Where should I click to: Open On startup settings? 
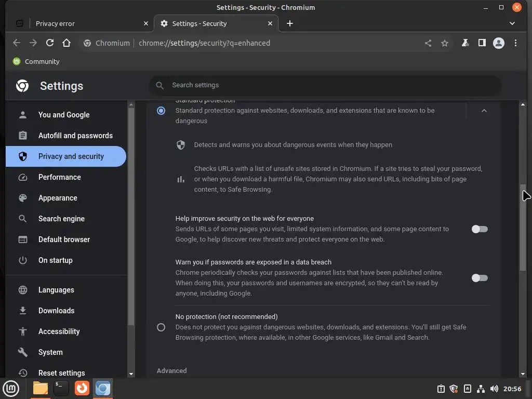click(66, 260)
